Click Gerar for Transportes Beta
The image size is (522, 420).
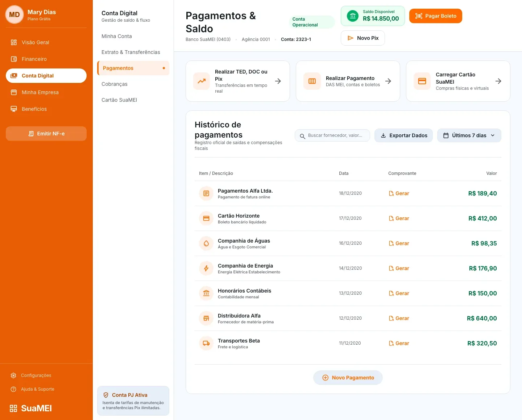pos(399,343)
